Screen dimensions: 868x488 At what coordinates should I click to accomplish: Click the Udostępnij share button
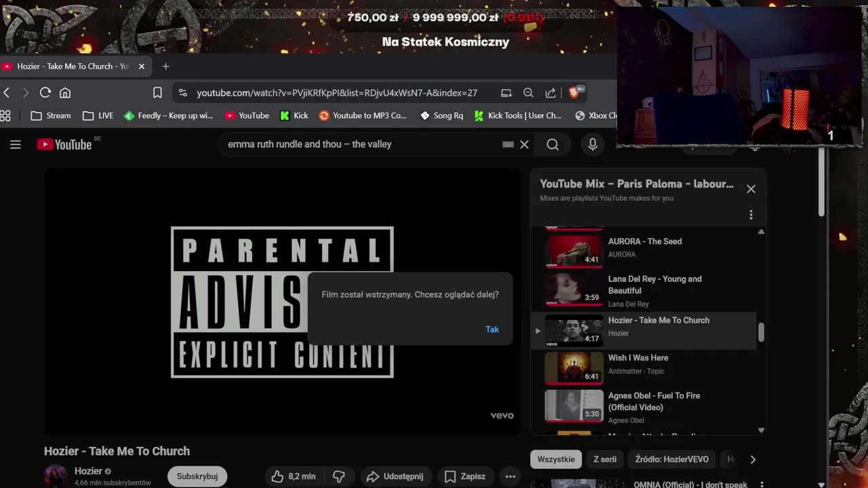coord(395,476)
